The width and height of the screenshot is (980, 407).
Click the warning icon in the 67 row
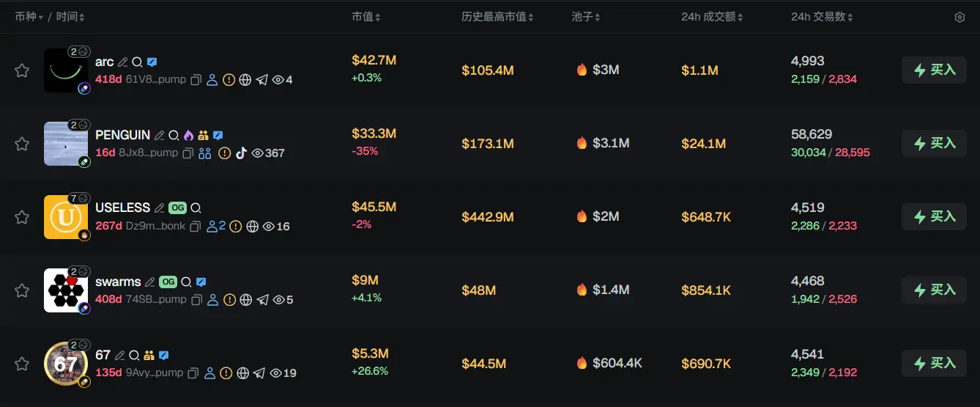click(226, 373)
